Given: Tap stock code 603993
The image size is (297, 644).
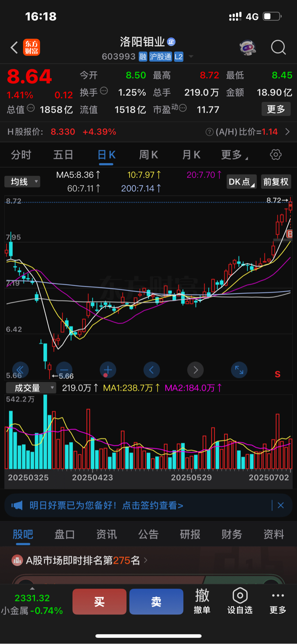Looking at the screenshot, I should [x=119, y=57].
